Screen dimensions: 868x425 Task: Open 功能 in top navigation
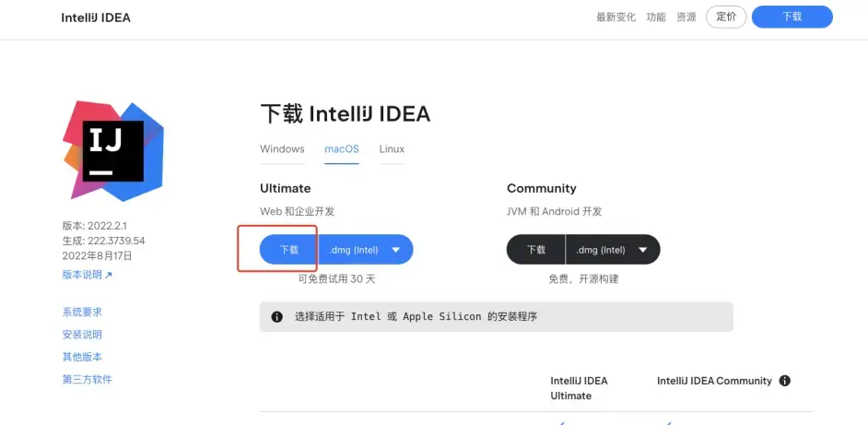tap(656, 18)
